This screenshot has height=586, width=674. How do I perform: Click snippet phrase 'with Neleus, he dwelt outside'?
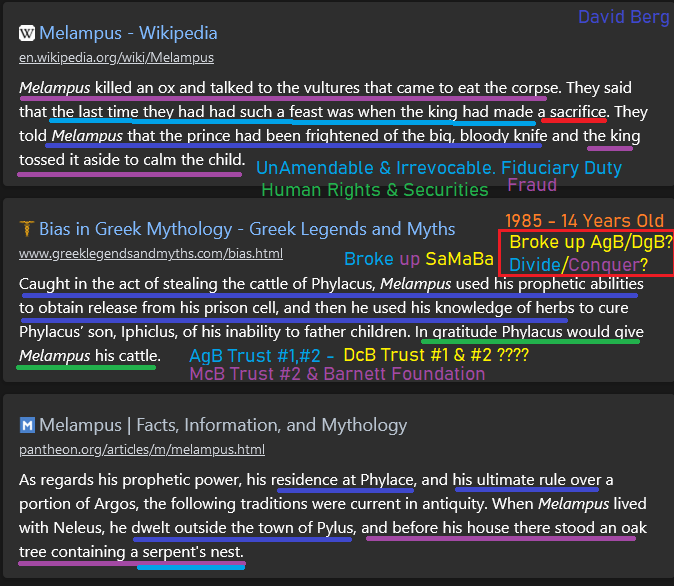[123, 528]
